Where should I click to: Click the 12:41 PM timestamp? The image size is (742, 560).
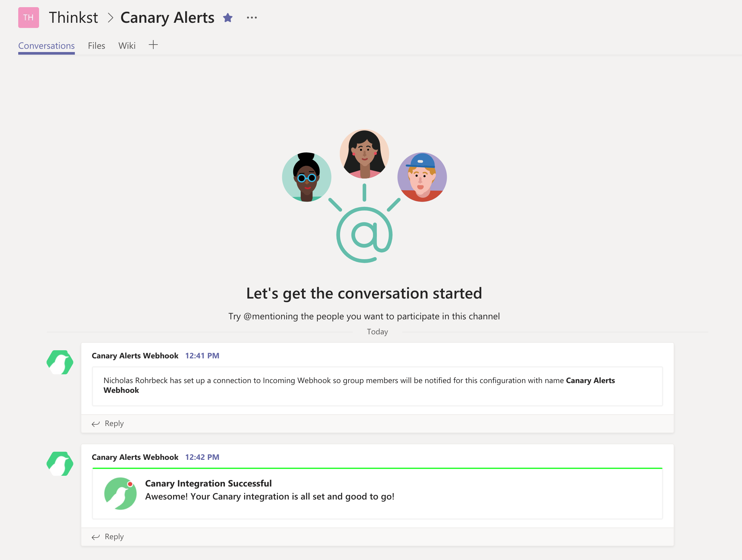coord(202,355)
